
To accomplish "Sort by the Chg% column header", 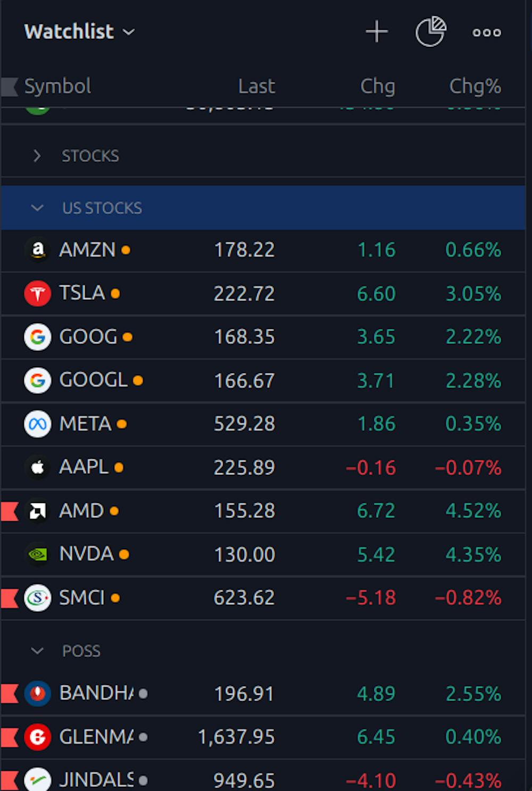I will click(x=475, y=86).
